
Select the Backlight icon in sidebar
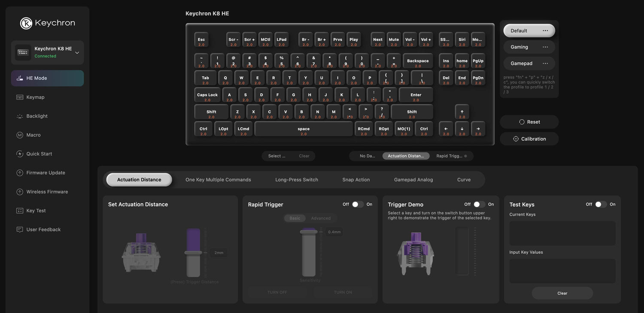pos(20,116)
